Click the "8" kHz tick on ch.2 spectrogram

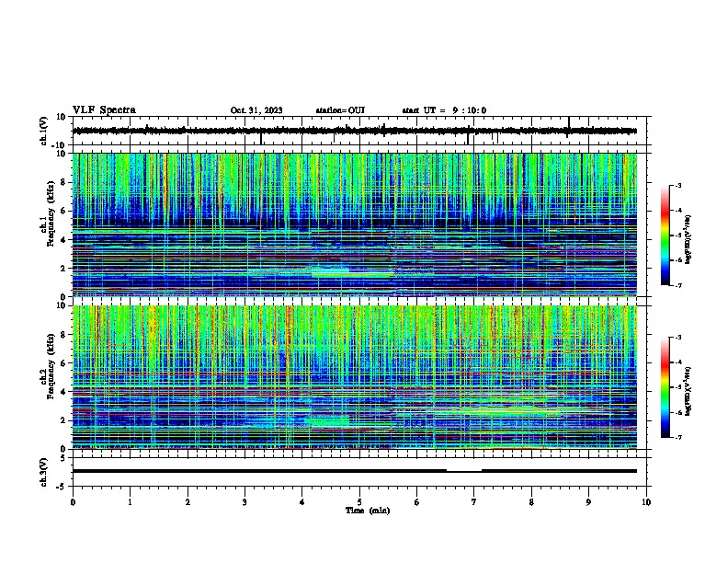[x=63, y=335]
